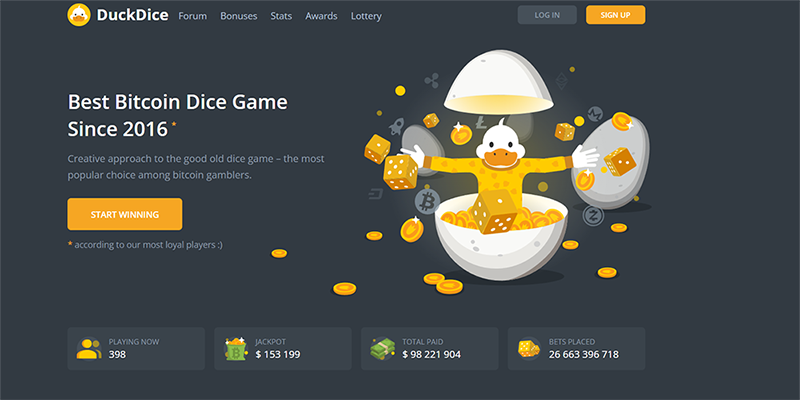Select the playing now value 398
This screenshot has width=800, height=400.
117,354
